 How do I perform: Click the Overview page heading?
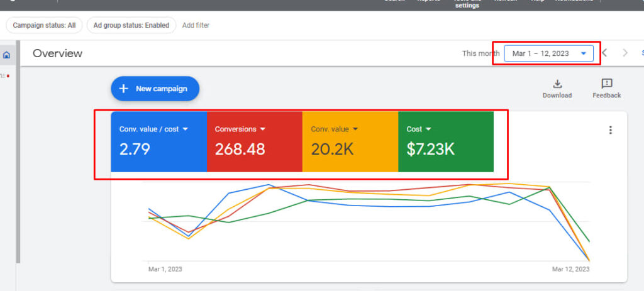pyautogui.click(x=57, y=53)
